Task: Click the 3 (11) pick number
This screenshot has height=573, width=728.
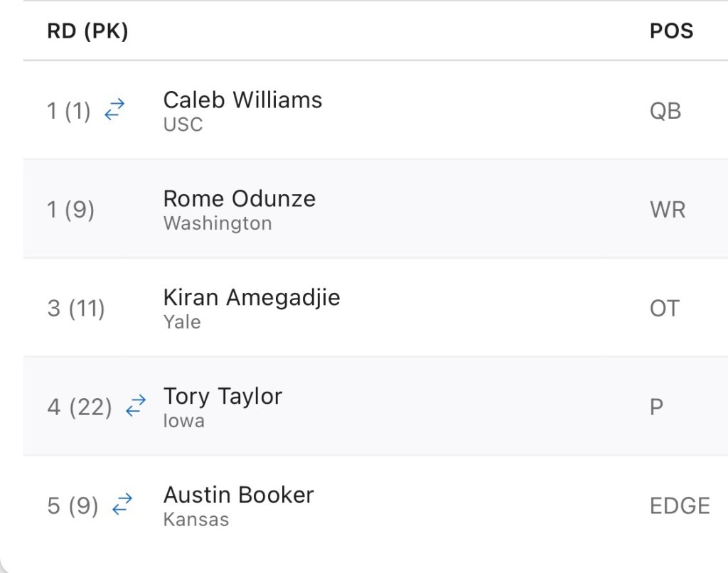Action: [x=75, y=309]
